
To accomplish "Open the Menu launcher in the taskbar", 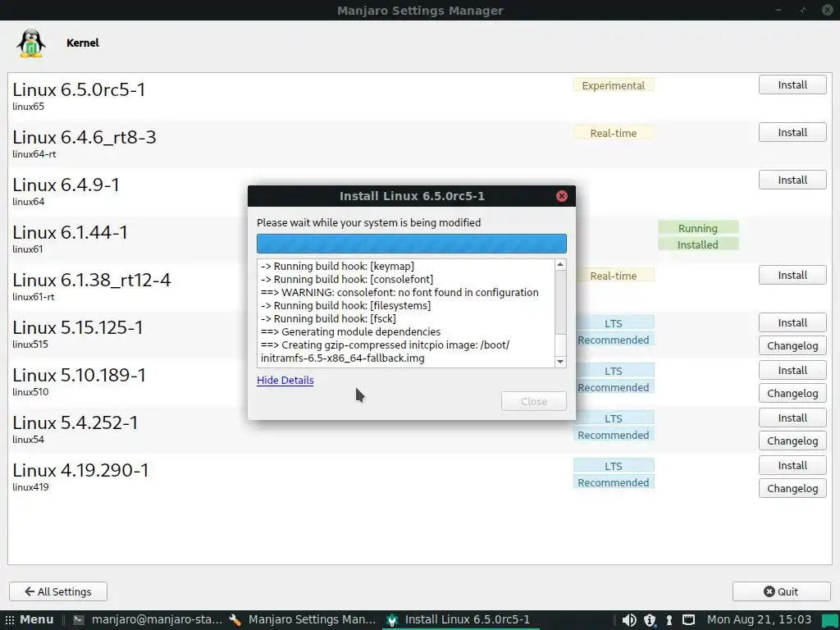I will 30,620.
